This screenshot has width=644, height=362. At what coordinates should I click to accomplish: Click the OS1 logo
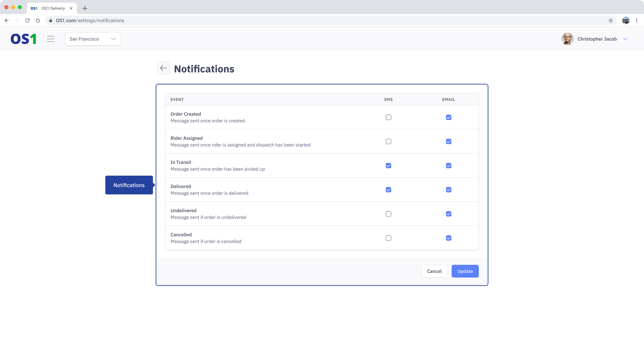coord(23,39)
